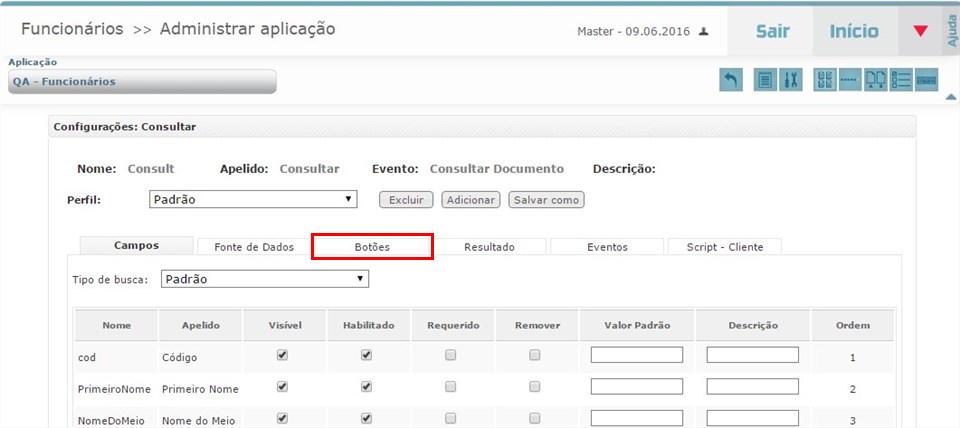Check Remover for the PrimeiroNome row
Screen dimensions: 960x428
coord(534,387)
